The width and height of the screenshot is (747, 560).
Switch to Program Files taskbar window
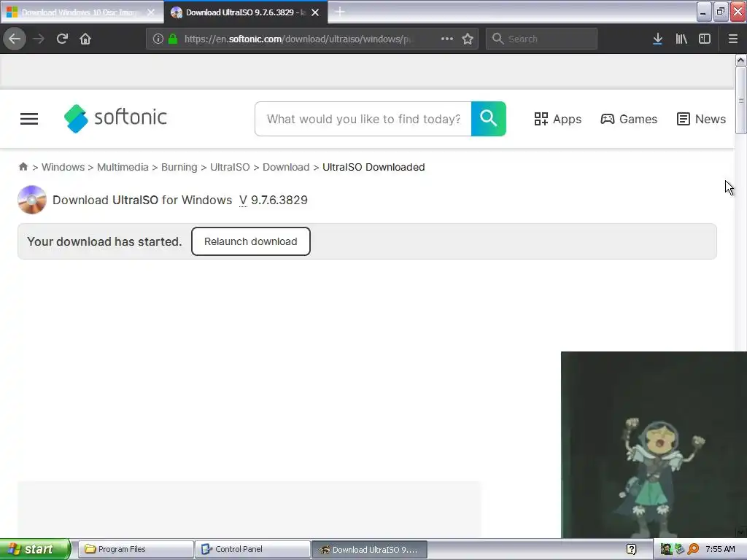(135, 549)
